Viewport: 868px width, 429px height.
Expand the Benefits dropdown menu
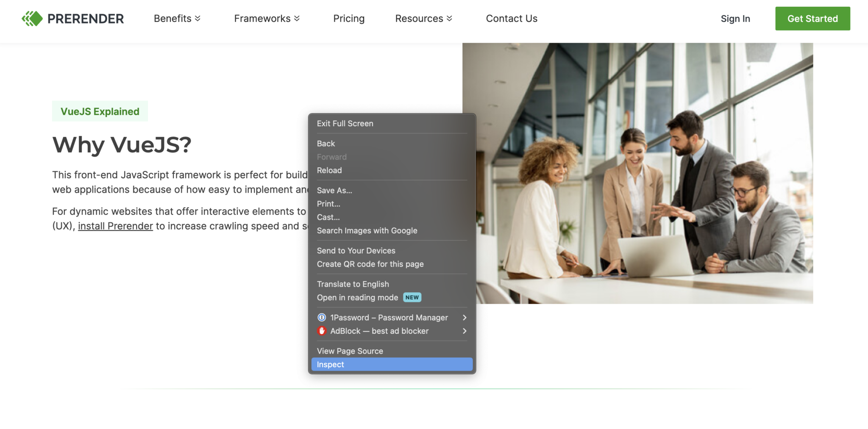177,19
